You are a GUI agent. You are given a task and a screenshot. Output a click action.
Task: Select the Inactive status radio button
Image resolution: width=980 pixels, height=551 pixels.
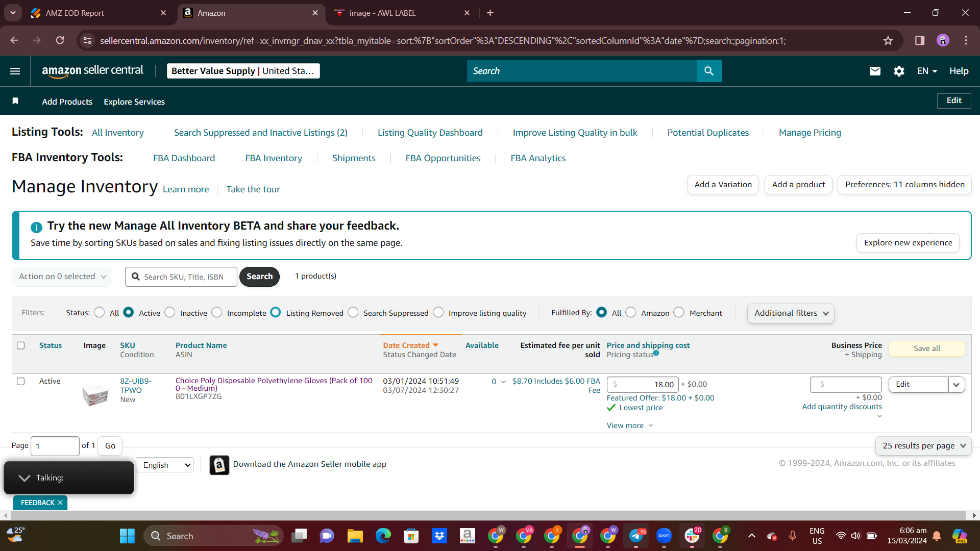(x=170, y=312)
